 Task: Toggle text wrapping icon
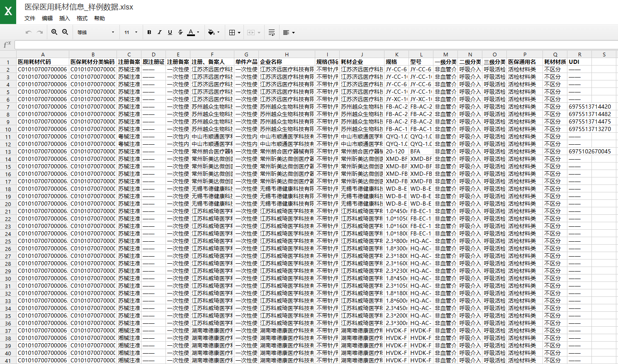coord(272,32)
